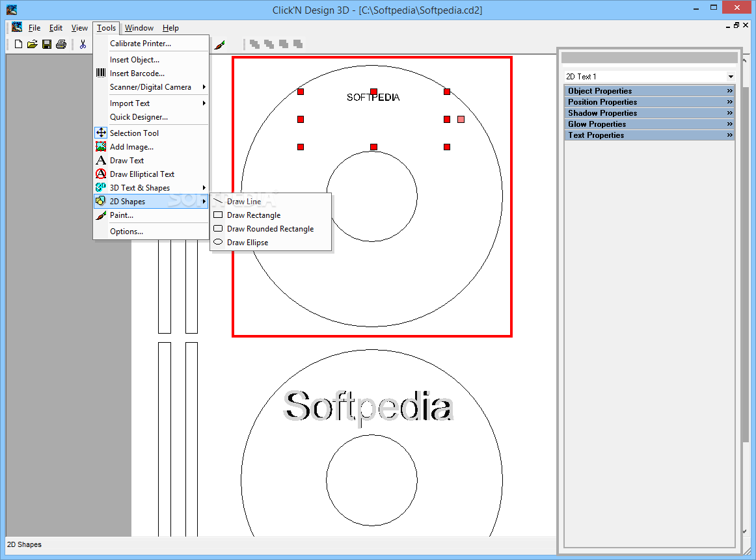This screenshot has height=560, width=756.
Task: Click the Draw Elliptical Text icon
Action: tap(101, 174)
